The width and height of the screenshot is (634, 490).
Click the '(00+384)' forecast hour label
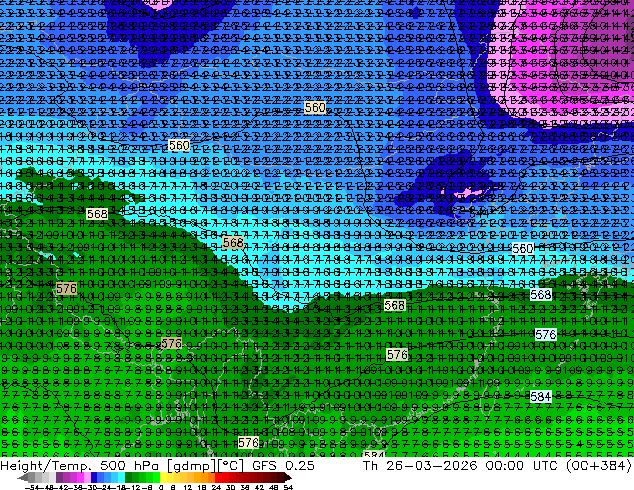pos(599,465)
